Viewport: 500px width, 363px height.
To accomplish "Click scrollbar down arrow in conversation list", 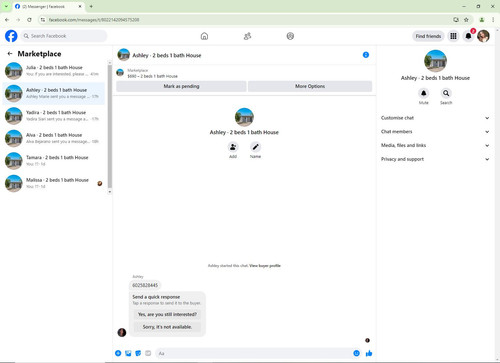I will coord(110,192).
